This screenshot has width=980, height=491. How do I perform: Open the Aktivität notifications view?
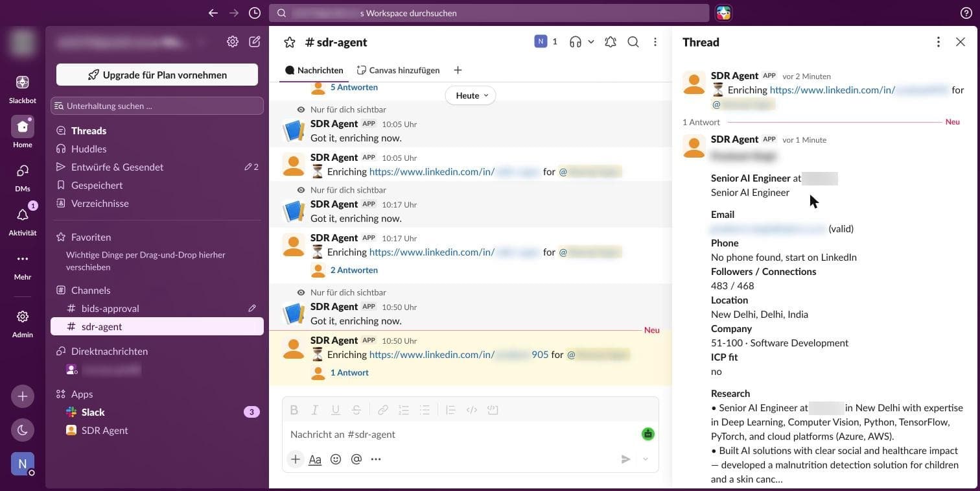coord(23,221)
